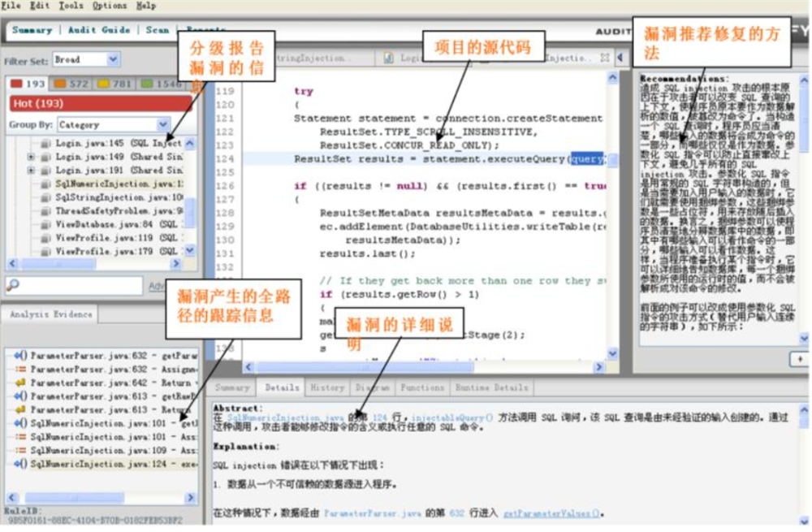The width and height of the screenshot is (812, 532).
Task: Open the Audit Guide
Action: (x=99, y=30)
